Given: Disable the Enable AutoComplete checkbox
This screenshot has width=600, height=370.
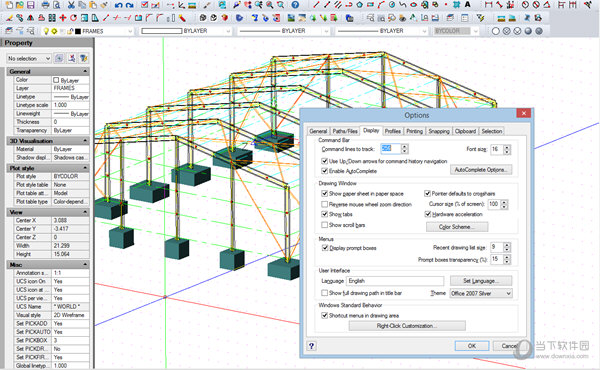Looking at the screenshot, I should [x=324, y=171].
